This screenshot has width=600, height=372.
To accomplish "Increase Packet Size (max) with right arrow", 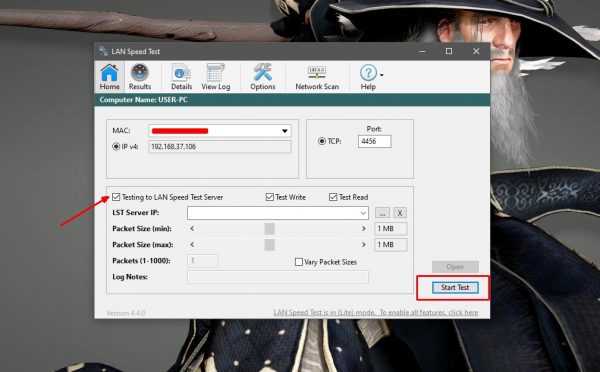I will (364, 245).
